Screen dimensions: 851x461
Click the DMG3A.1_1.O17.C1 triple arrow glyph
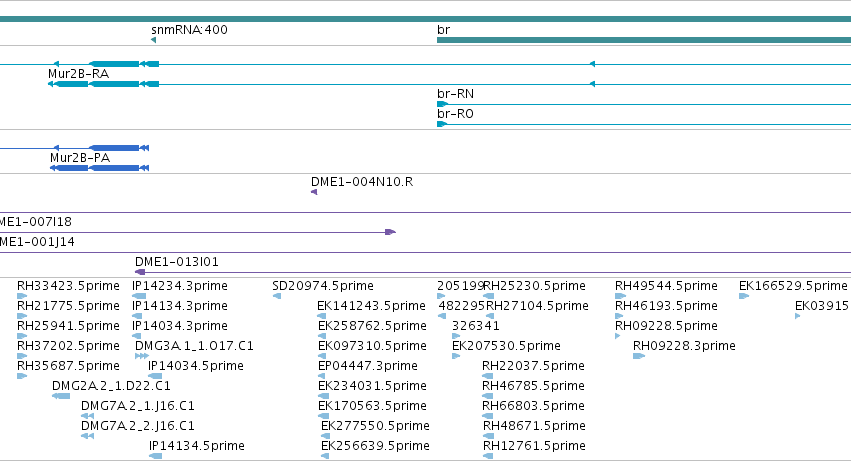pos(142,356)
